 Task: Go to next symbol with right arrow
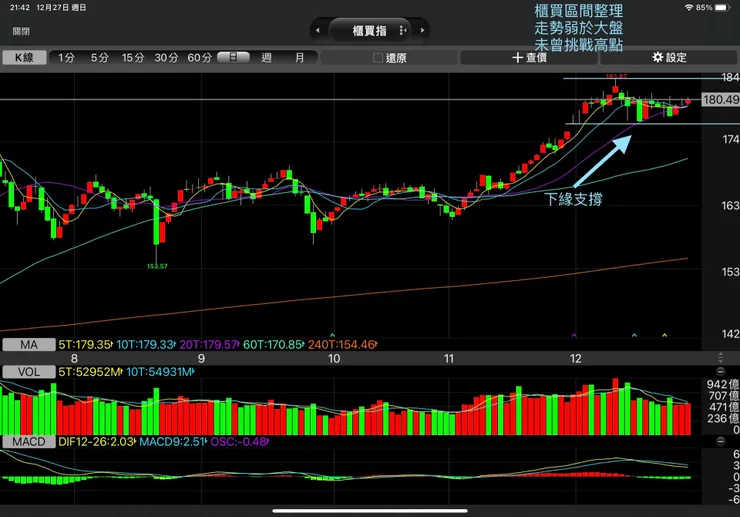coord(422,30)
